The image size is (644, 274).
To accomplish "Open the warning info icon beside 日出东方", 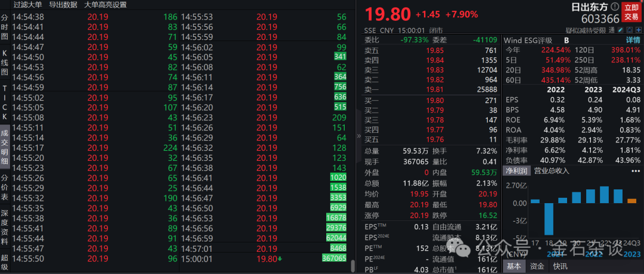I will coord(615,7).
